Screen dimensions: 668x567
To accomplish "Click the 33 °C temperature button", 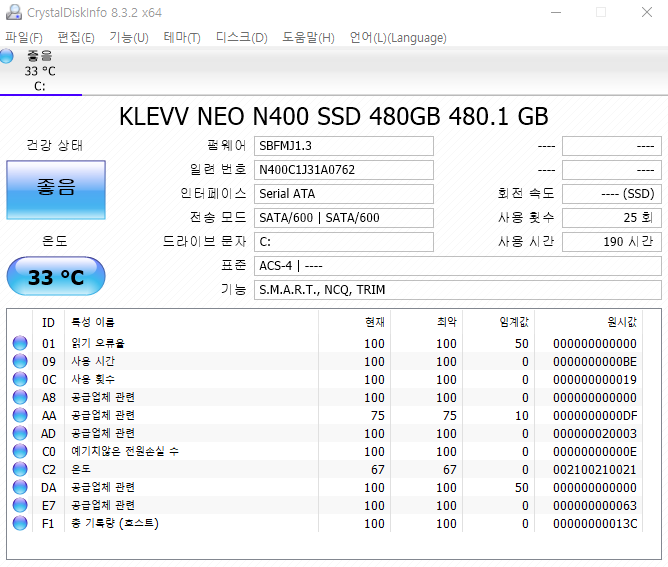I will 56,276.
